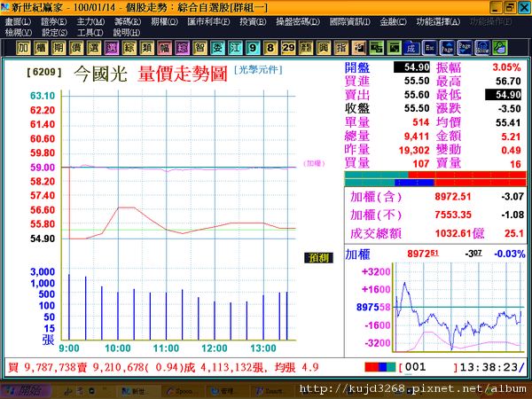
Task: Click the Windows 開始 start button
Action: [26, 391]
